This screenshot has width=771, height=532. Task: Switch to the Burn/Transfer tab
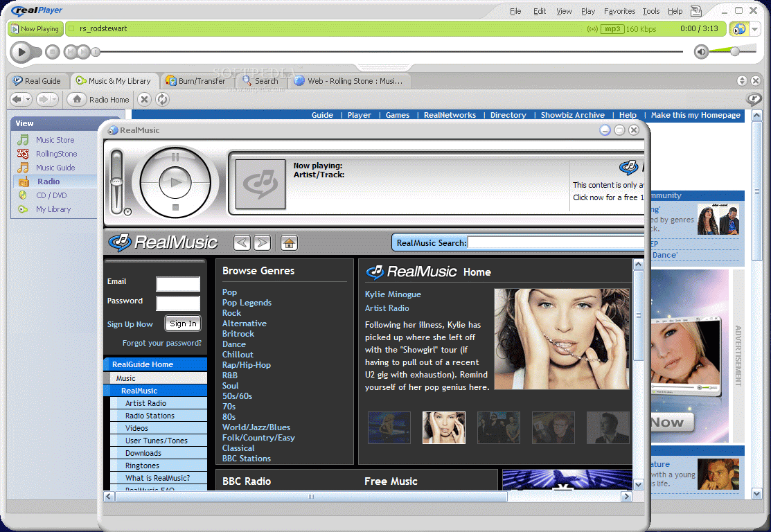coord(196,80)
